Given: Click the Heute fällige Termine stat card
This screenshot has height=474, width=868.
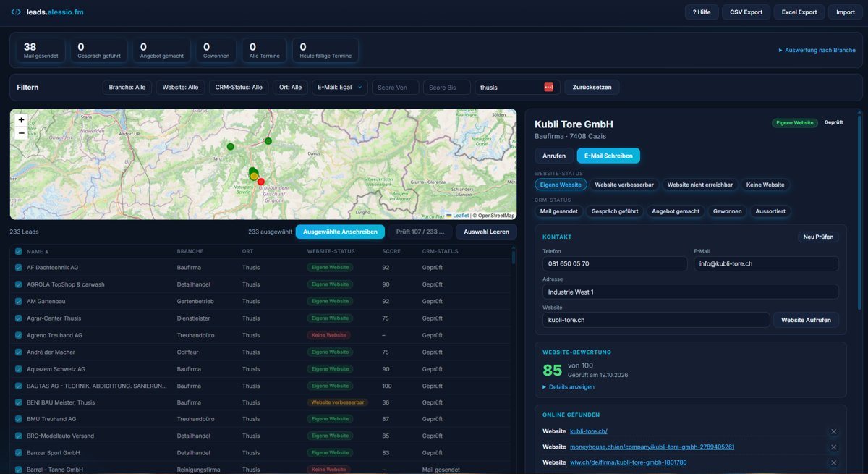Looking at the screenshot, I should [325, 50].
